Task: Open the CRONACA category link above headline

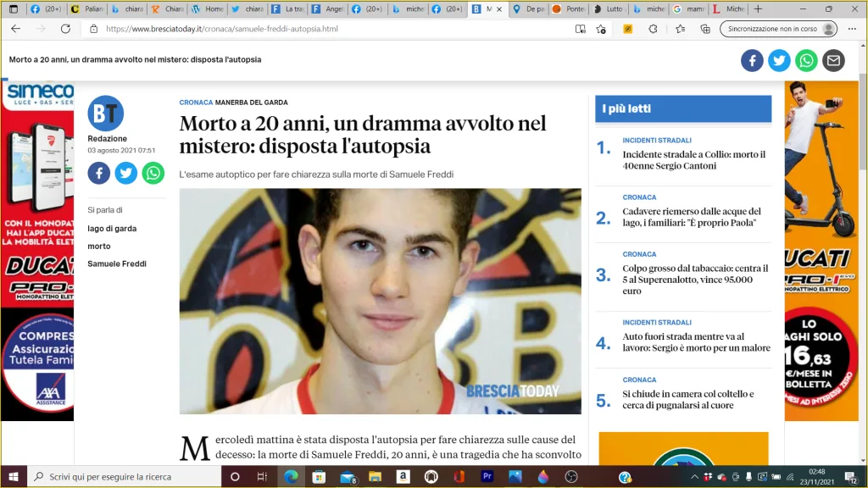Action: click(x=196, y=103)
